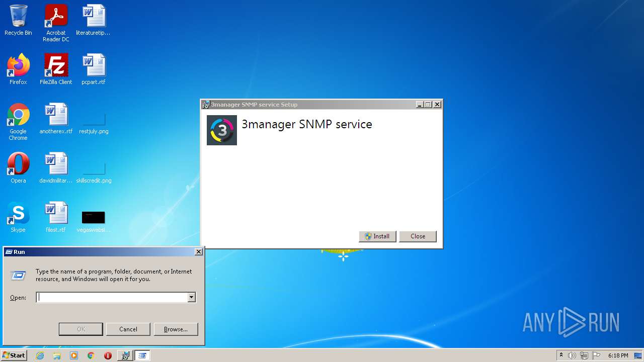Open Internet Explorer from taskbar
The height and width of the screenshot is (362, 644).
40,355
